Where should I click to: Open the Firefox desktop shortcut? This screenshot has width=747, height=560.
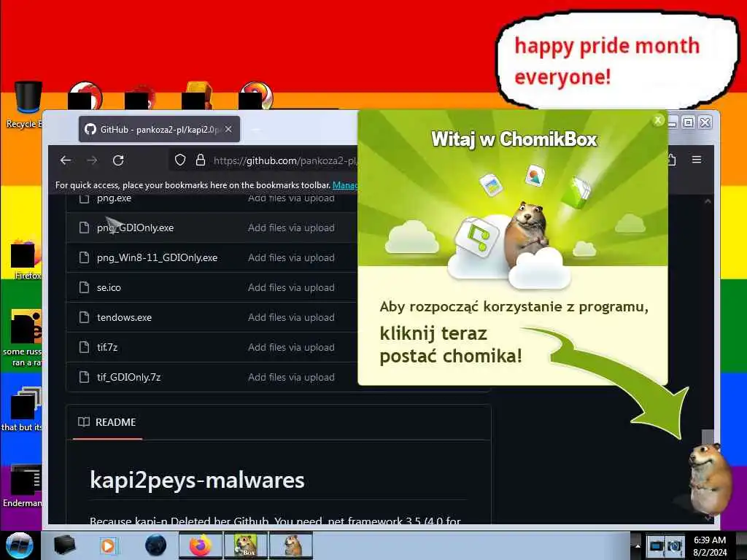[x=26, y=260]
